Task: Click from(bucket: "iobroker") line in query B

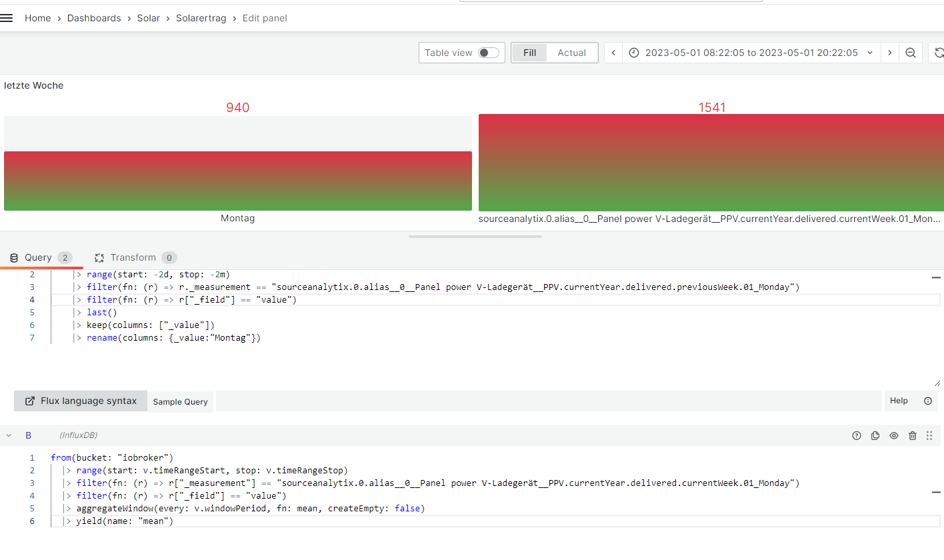Action: point(112,457)
